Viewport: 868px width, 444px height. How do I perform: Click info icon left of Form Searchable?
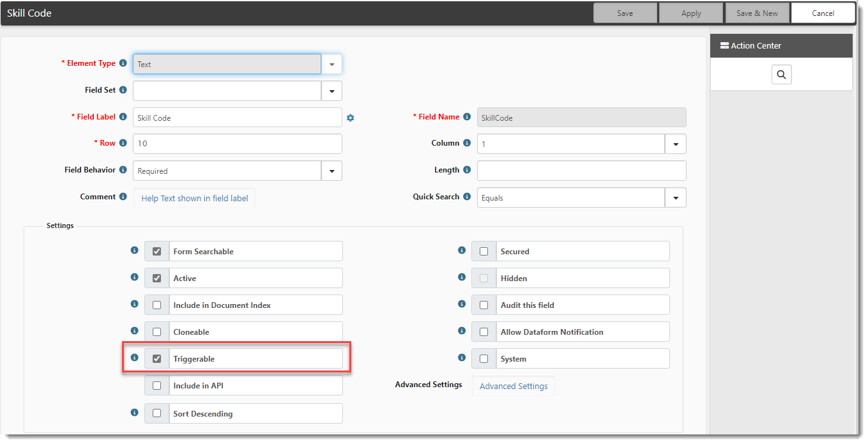[x=134, y=250]
